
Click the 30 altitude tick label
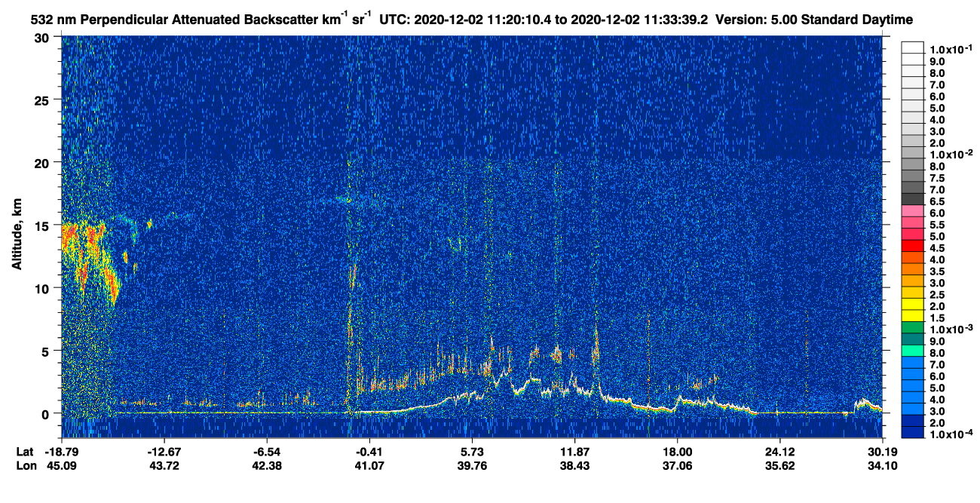[44, 37]
